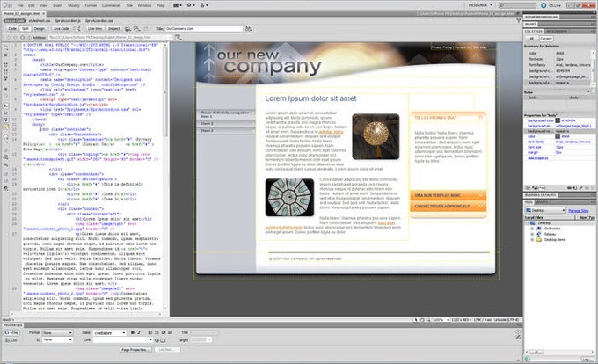Open the ID dropdown in Properties

coord(57,339)
